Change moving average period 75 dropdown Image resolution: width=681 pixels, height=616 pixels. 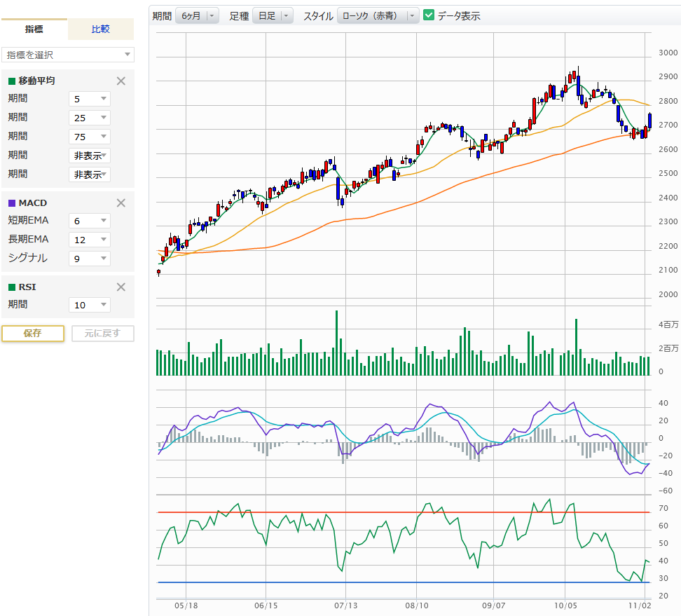[90, 137]
